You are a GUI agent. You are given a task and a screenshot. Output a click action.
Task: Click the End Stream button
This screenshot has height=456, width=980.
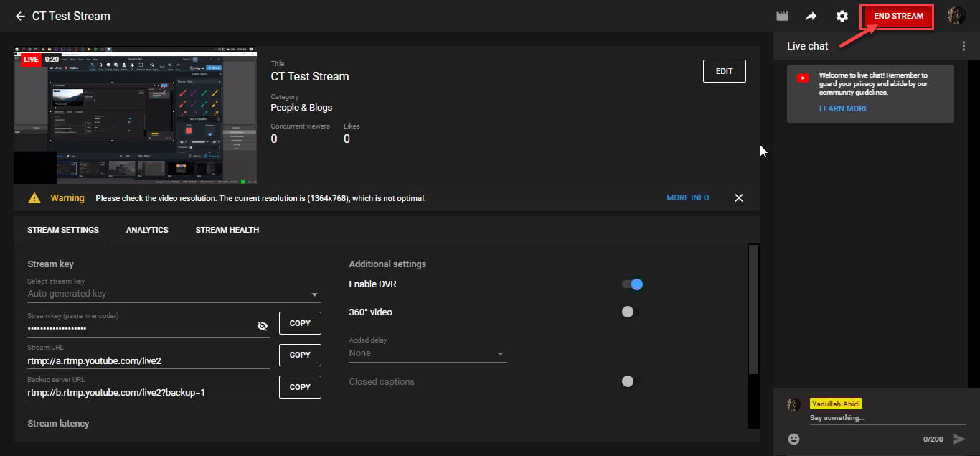[898, 17]
